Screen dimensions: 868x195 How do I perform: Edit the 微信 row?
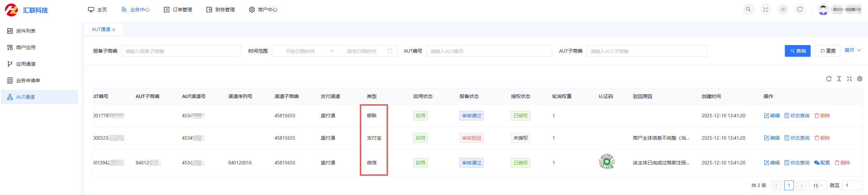[772, 163]
